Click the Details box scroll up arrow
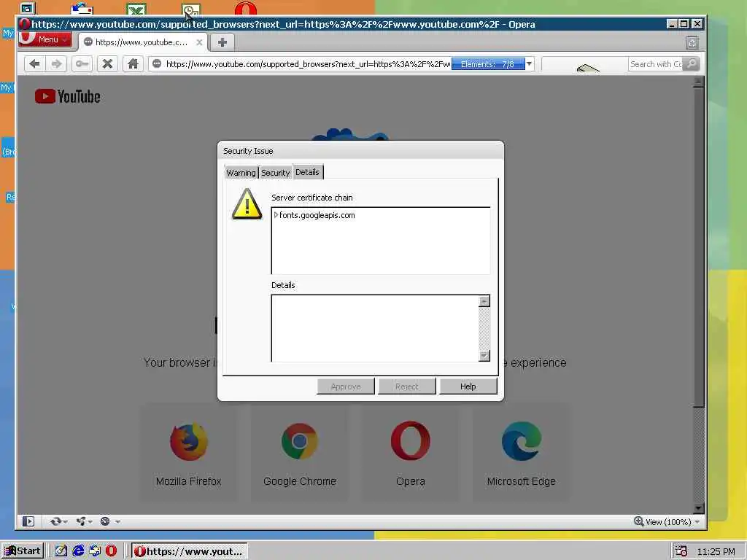747x560 pixels. click(x=484, y=301)
